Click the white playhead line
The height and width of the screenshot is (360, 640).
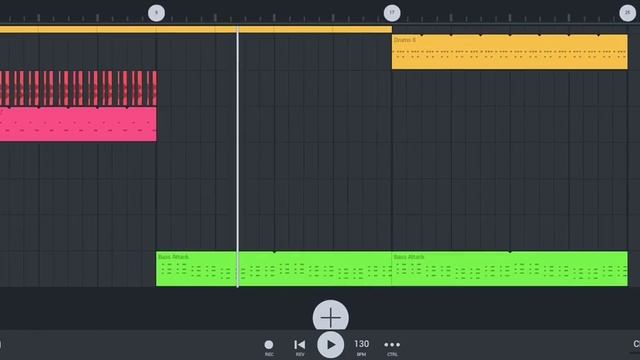[238, 157]
